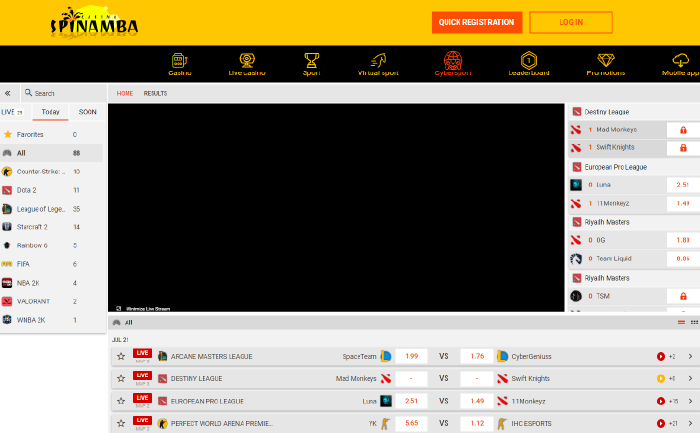Screen dimensions: 700x433
Task: Expand European Pro League match chevron
Action: [690, 401]
